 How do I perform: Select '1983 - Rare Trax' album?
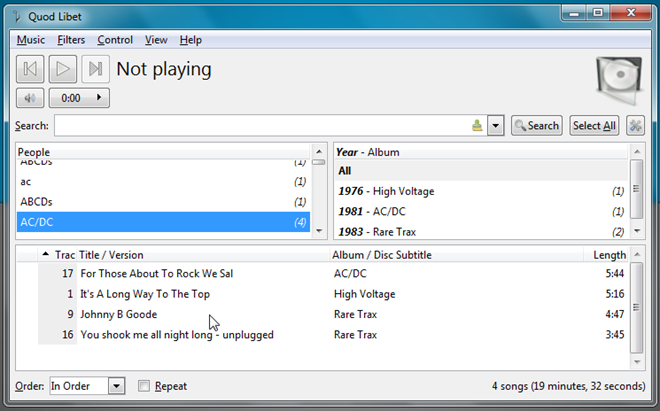point(481,232)
